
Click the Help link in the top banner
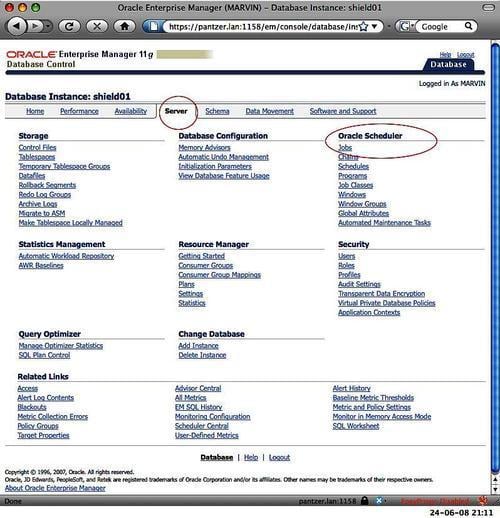coord(445,55)
